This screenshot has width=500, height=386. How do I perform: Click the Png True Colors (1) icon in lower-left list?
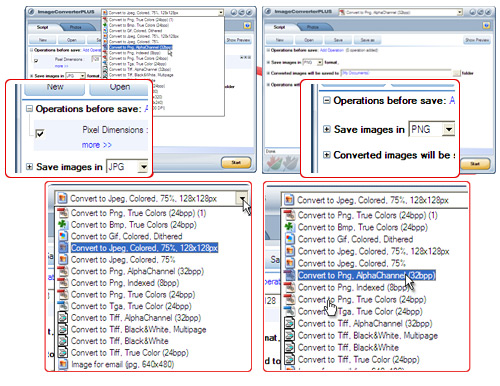coord(63,213)
